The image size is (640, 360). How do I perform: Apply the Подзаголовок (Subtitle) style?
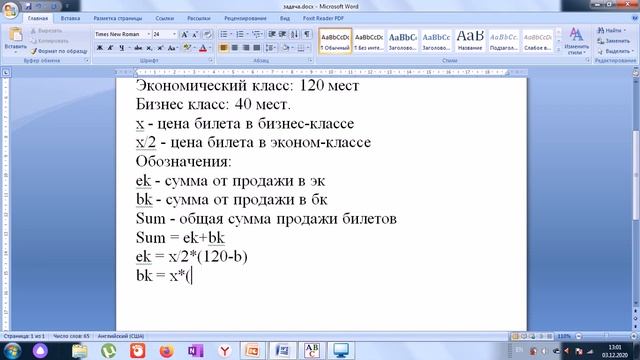(504, 41)
